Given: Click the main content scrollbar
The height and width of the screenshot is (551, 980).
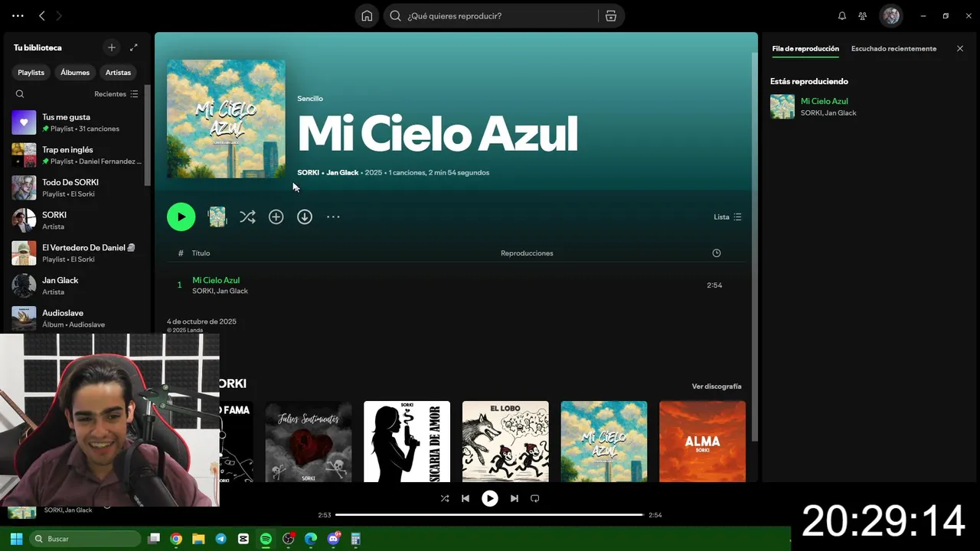Looking at the screenshot, I should pos(755,247).
